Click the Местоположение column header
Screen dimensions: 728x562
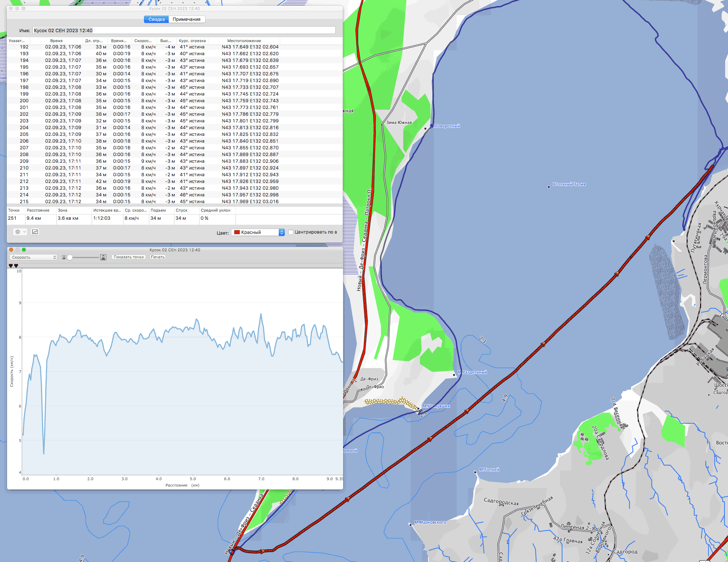244,41
